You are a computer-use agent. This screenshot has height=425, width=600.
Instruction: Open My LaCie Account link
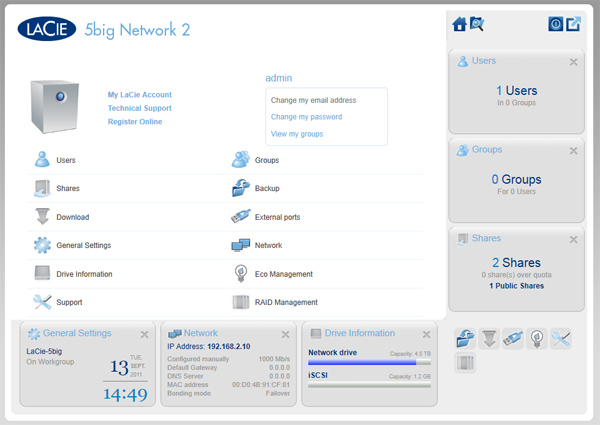(x=140, y=94)
